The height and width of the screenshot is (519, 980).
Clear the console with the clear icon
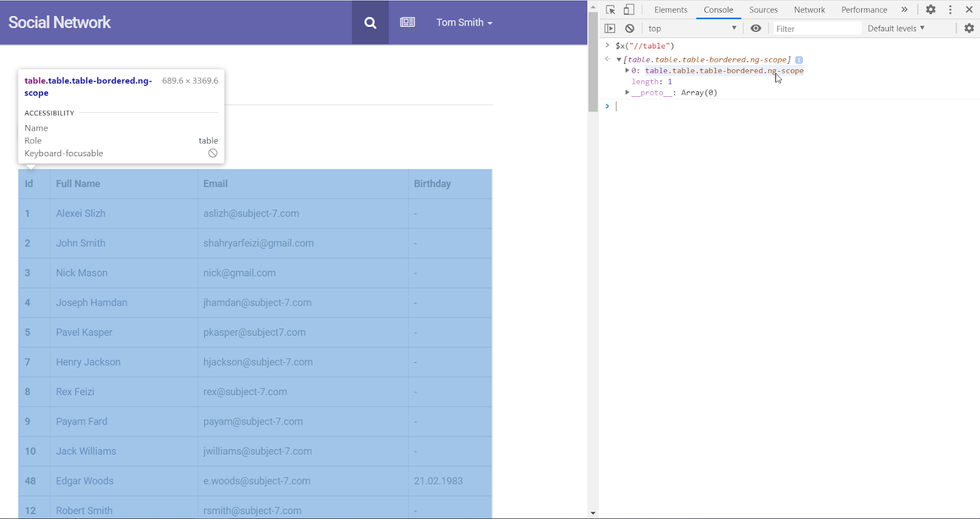[630, 29]
